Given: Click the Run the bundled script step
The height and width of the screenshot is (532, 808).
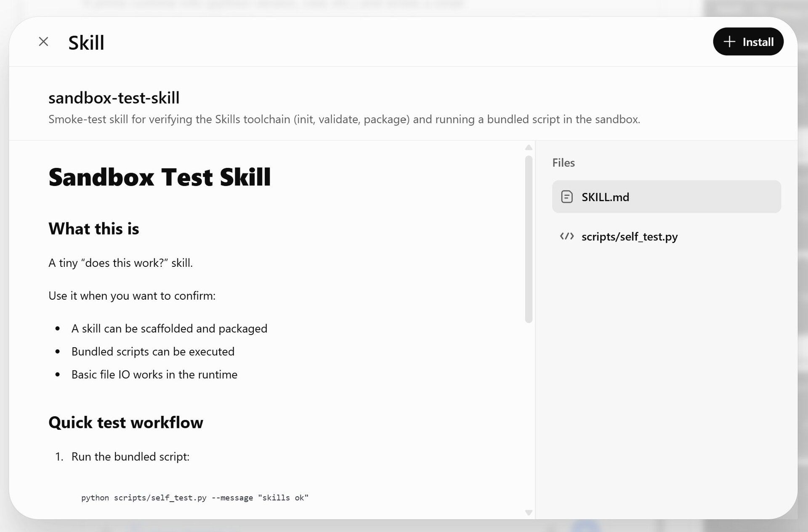Looking at the screenshot, I should point(130,457).
